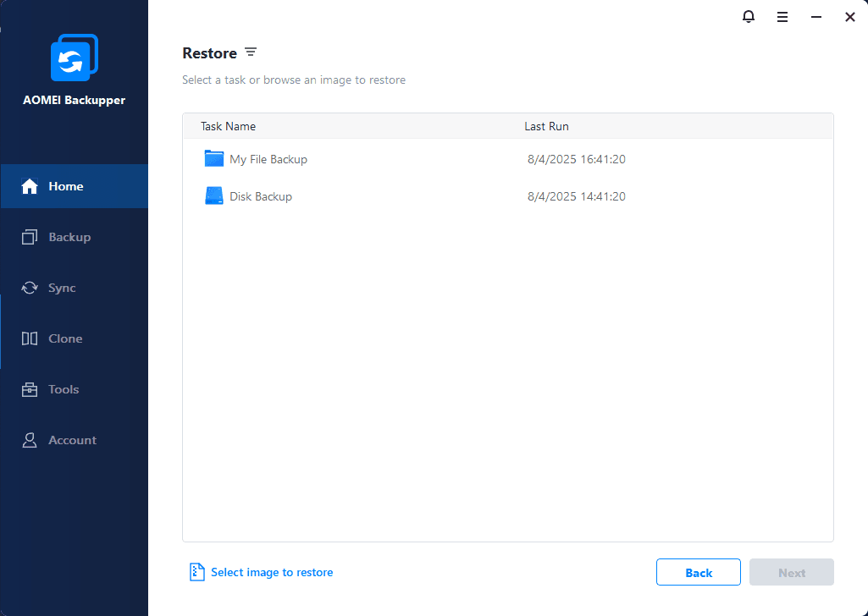This screenshot has height=616, width=868.
Task: Sort by the Task Name column header
Action: 228,126
